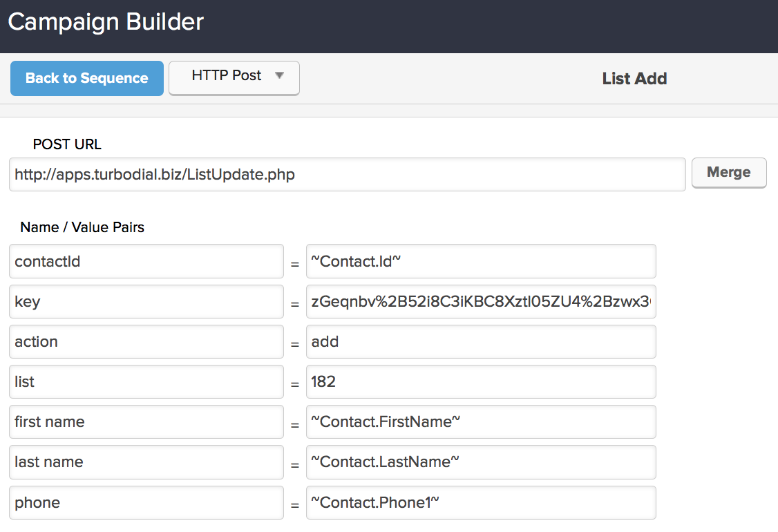778x532 pixels.
Task: Select the encrypted key value field
Action: (x=481, y=302)
